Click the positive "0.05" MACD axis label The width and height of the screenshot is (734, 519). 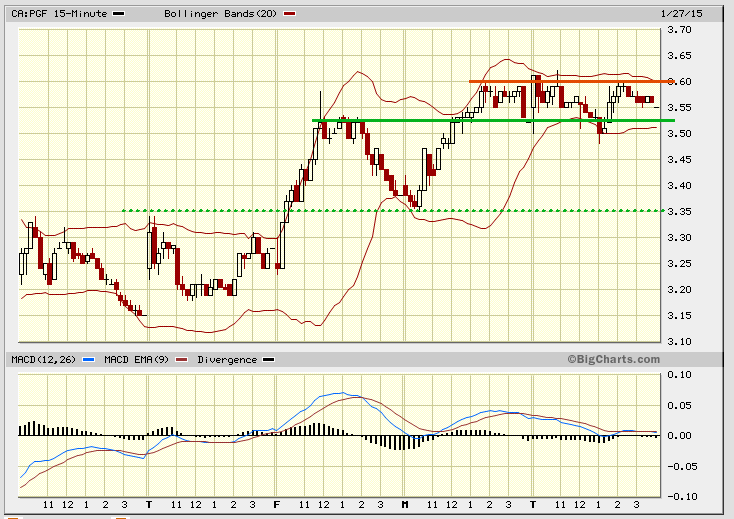(x=679, y=405)
